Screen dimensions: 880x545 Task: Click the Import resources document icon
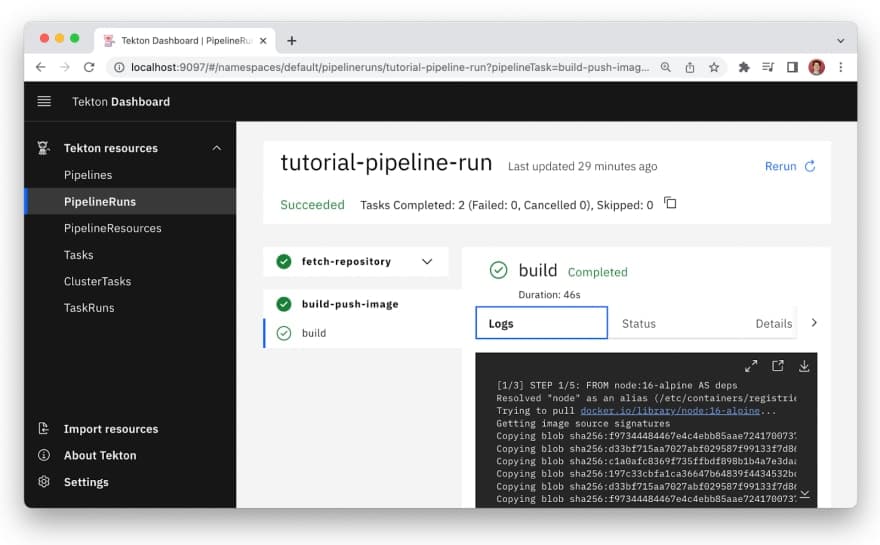tap(44, 428)
